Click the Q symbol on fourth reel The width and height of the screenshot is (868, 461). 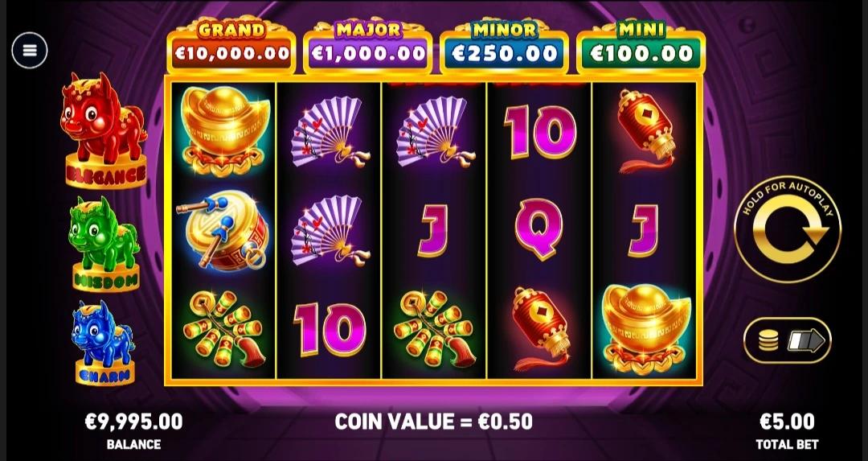tap(538, 228)
